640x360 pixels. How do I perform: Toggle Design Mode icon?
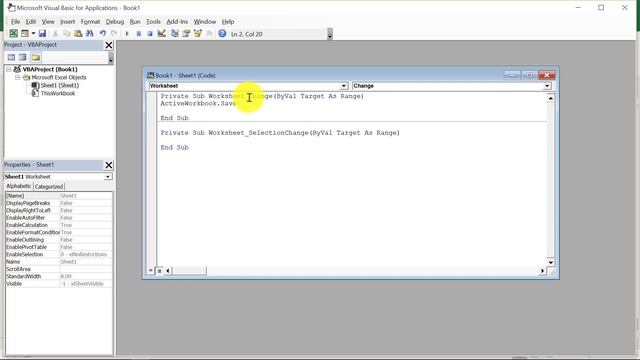162,33
